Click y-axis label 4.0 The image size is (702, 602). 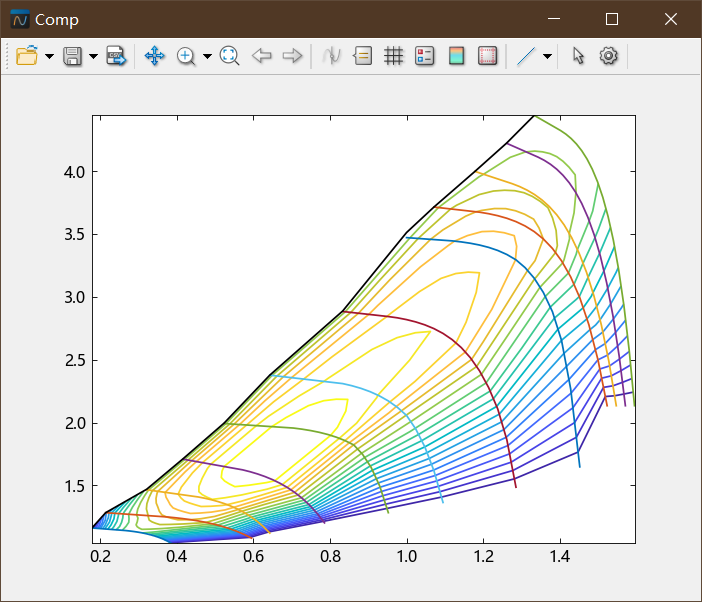(x=74, y=172)
